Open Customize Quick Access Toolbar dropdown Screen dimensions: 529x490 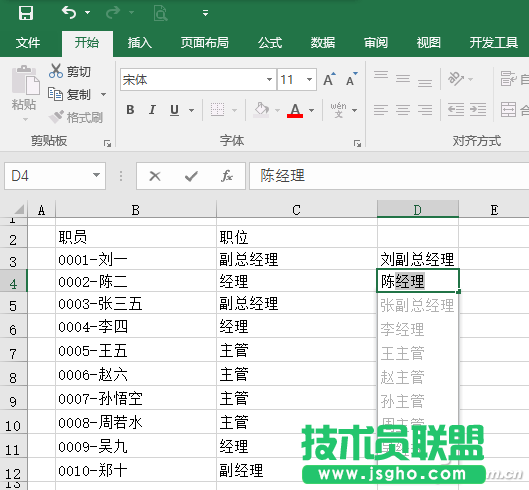click(x=205, y=13)
